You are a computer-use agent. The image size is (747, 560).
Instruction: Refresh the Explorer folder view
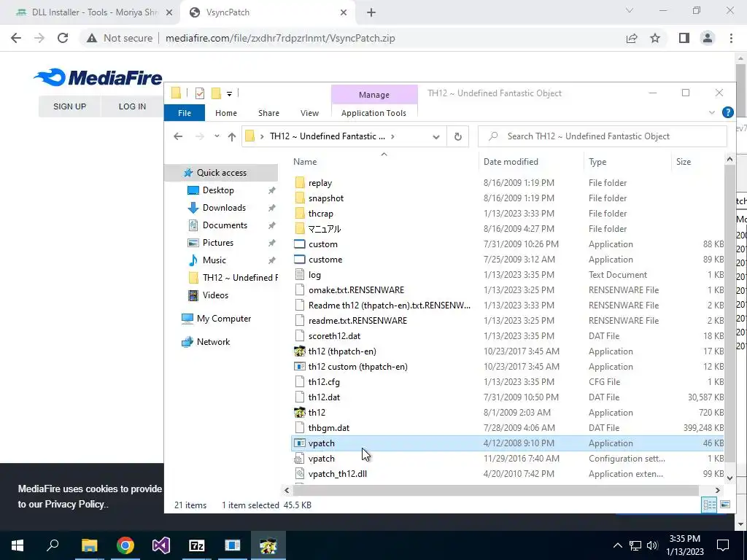(458, 136)
